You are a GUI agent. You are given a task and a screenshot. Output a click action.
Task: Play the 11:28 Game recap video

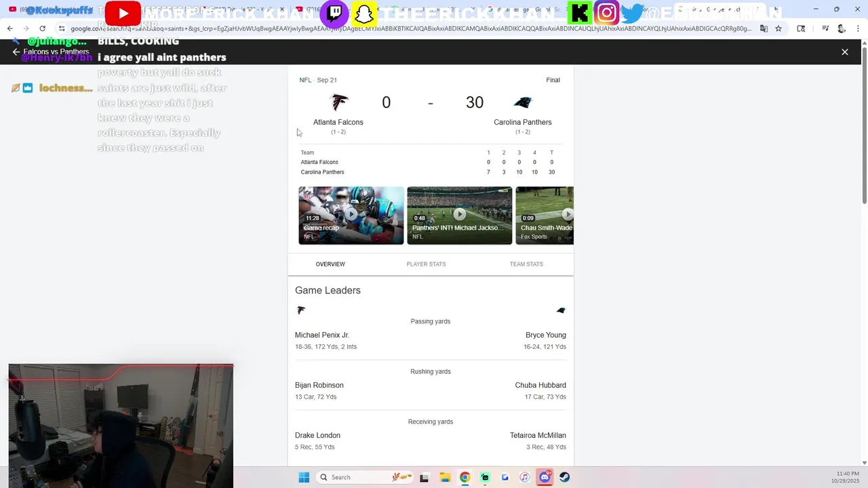click(x=351, y=215)
